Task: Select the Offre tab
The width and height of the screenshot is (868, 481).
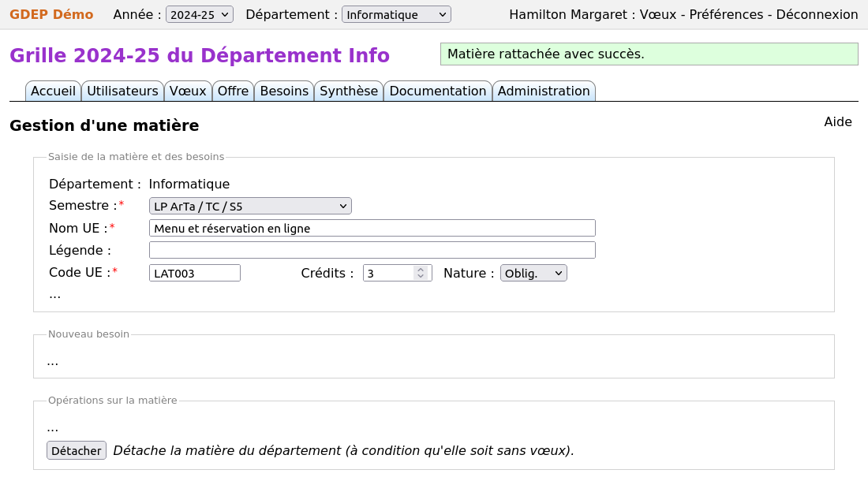Action: point(233,91)
